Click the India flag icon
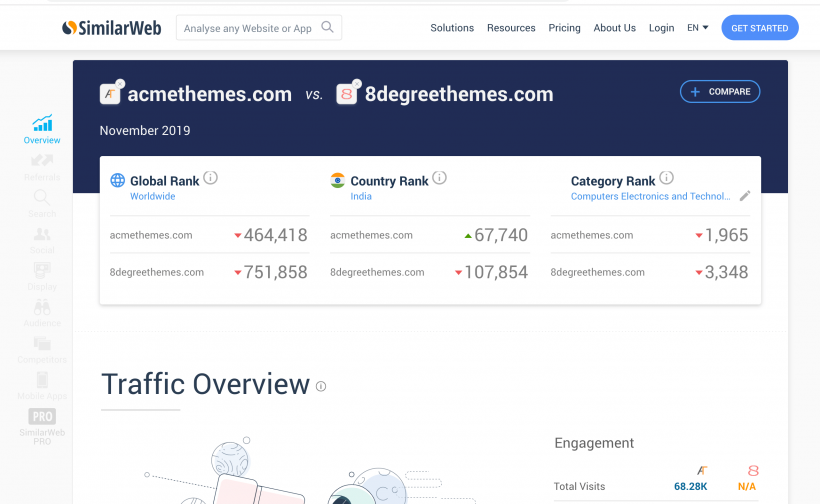820x504 pixels. [x=338, y=180]
